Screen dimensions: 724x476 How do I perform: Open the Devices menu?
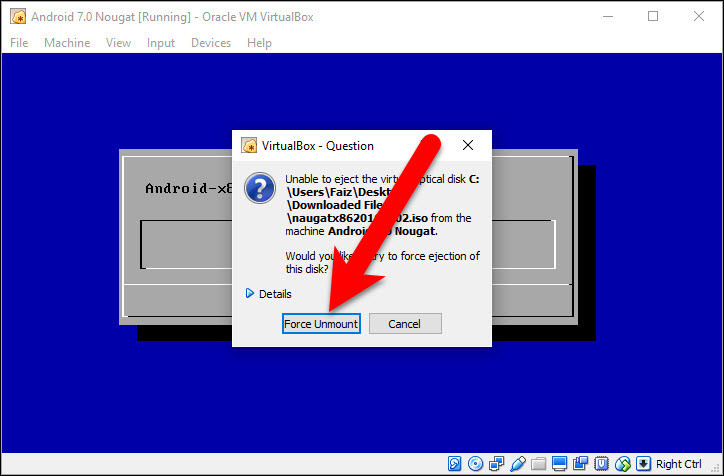(211, 43)
